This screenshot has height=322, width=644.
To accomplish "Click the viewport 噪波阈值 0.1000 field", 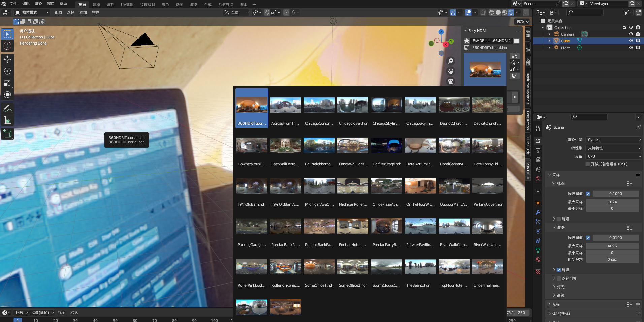I will [x=616, y=194].
